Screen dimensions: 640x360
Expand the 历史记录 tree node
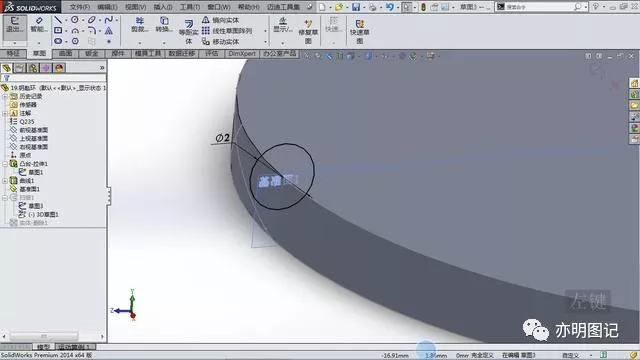pyautogui.click(x=5, y=96)
